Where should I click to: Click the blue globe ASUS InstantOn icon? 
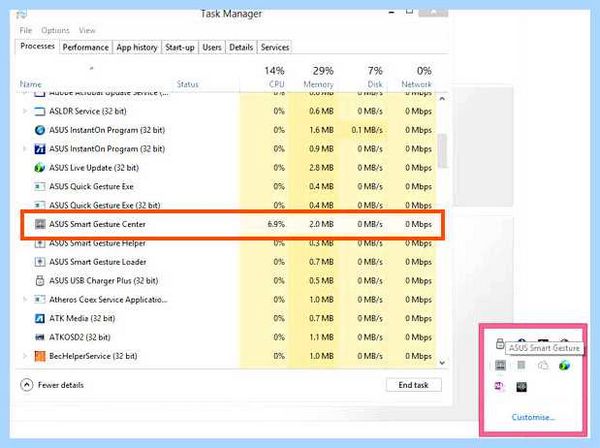(x=40, y=130)
